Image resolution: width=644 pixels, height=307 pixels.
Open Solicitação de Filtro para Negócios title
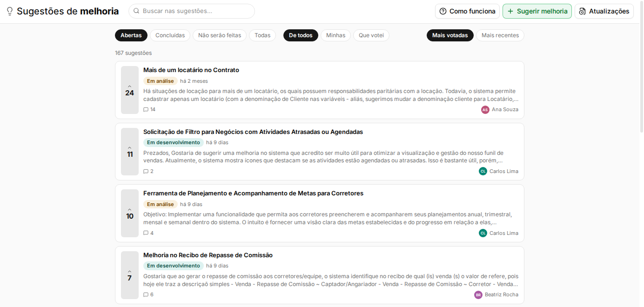point(253,132)
